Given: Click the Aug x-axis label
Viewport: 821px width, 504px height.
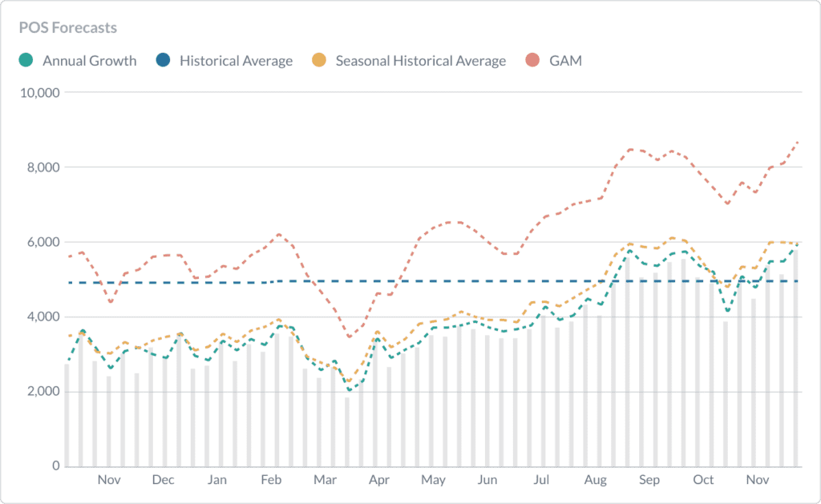Looking at the screenshot, I should pyautogui.click(x=596, y=480).
